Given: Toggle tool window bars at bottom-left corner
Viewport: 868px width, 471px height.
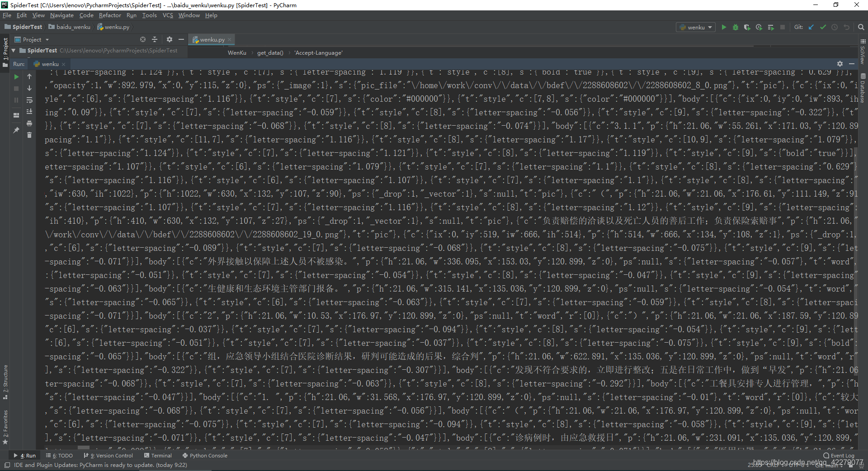Looking at the screenshot, I should 7,465.
